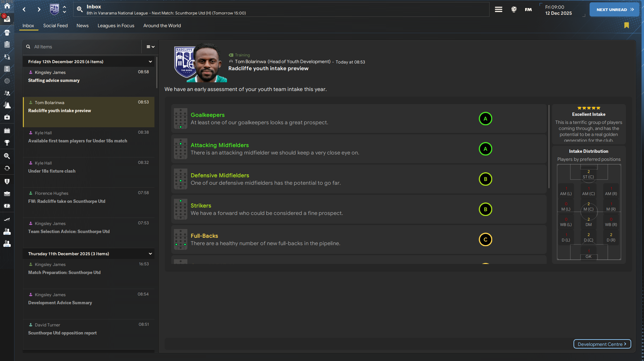This screenshot has height=361, width=644.
Task: Open the Scunthorpe Utd opposition report message
Action: coord(89,334)
